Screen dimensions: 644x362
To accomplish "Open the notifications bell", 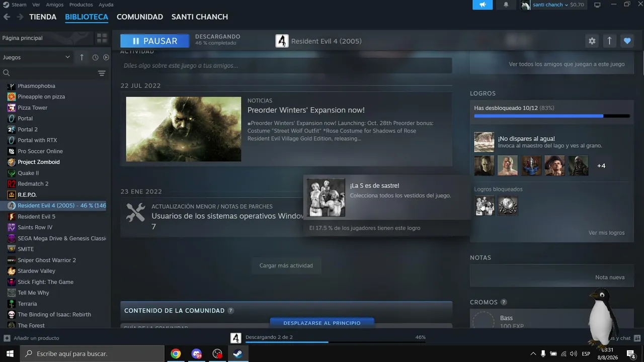I will [x=506, y=5].
